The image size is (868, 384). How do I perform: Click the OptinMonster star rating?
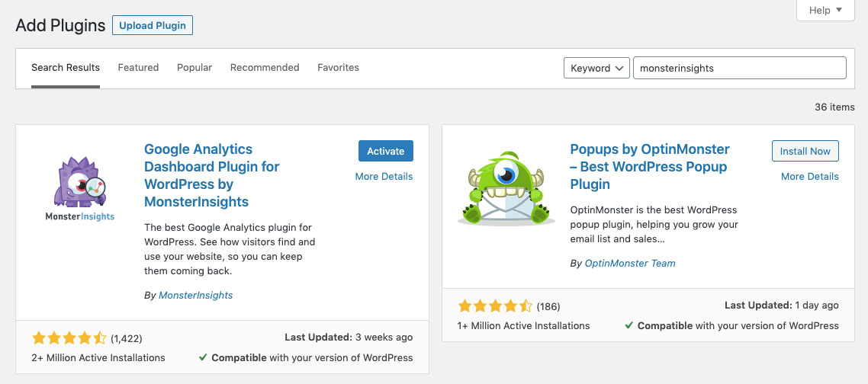pos(495,306)
